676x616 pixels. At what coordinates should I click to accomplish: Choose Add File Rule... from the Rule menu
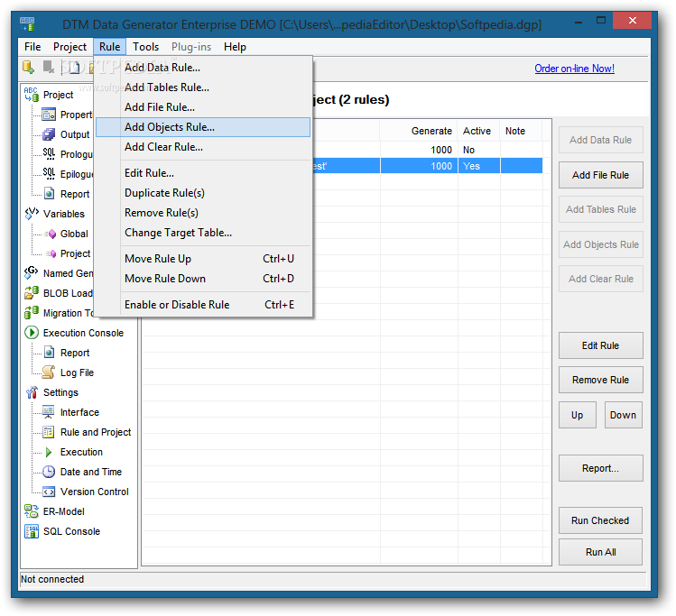point(203,107)
